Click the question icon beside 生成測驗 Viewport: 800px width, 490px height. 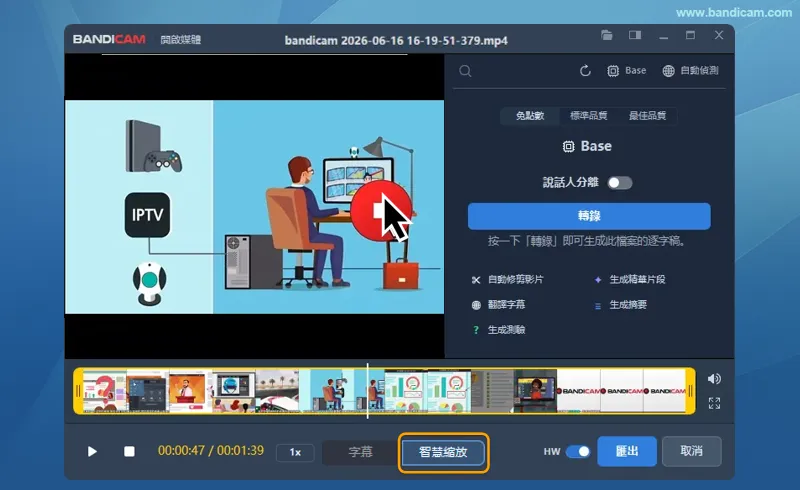pos(476,330)
